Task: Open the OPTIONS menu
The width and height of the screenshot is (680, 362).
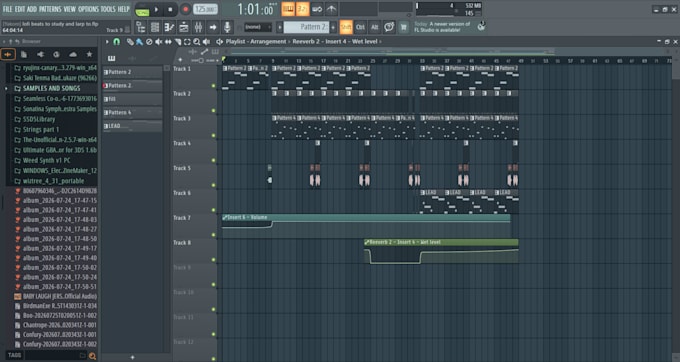Action: click(x=88, y=9)
